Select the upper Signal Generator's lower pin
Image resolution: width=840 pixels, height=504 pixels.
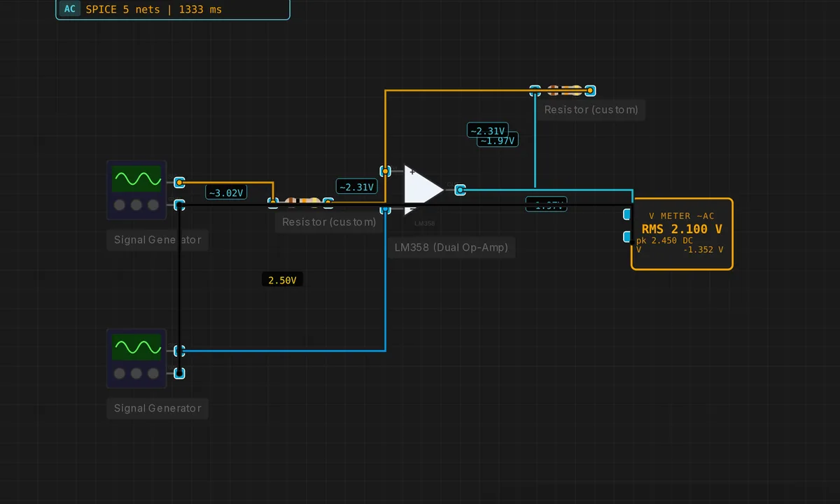pyautogui.click(x=179, y=205)
